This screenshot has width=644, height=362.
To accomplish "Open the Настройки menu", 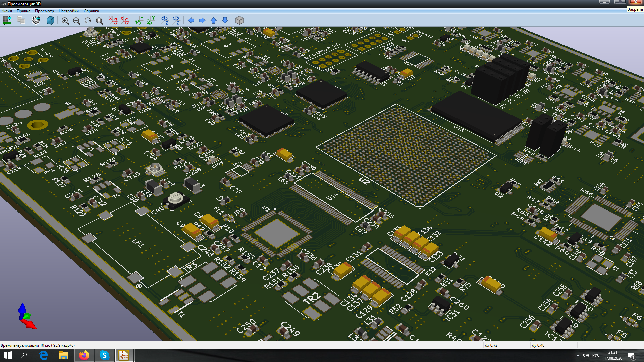I will point(68,11).
